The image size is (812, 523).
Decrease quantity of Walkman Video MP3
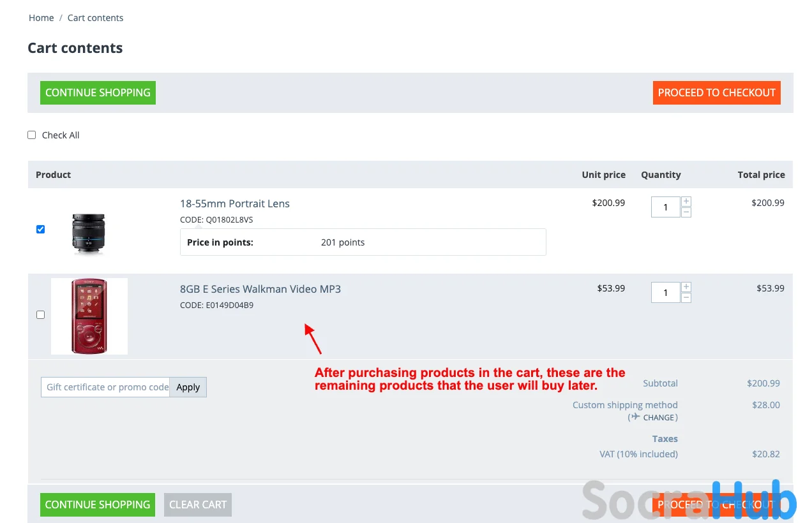click(686, 298)
